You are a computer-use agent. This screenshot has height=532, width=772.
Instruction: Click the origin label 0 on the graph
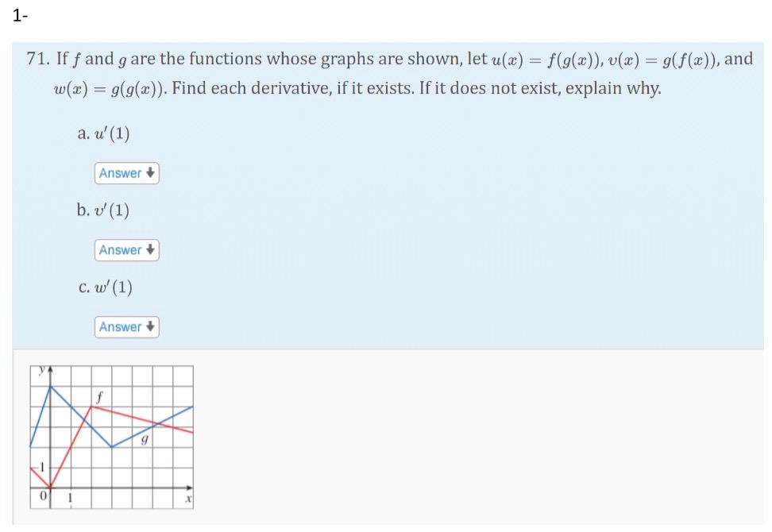44,494
